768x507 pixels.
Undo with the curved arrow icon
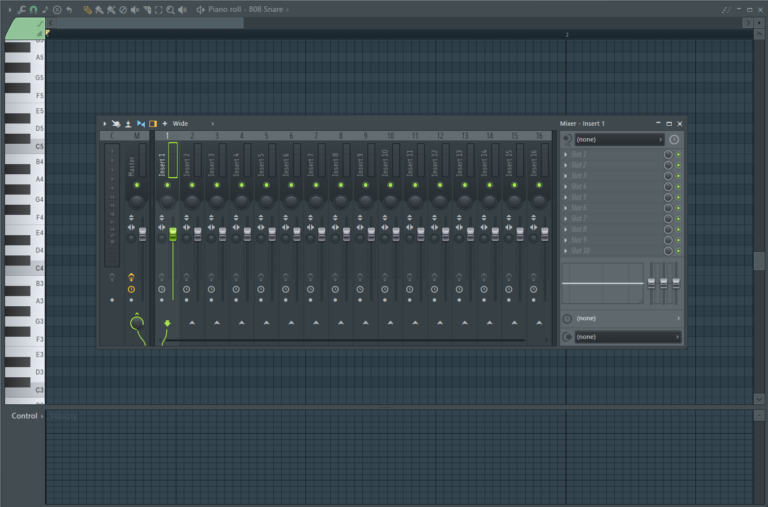(x=69, y=9)
